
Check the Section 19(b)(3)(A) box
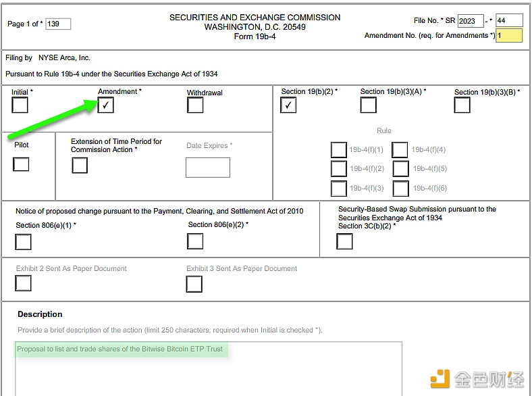pos(369,105)
